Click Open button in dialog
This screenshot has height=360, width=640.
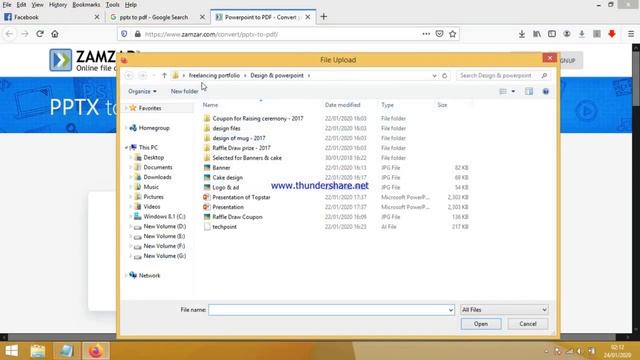point(481,324)
